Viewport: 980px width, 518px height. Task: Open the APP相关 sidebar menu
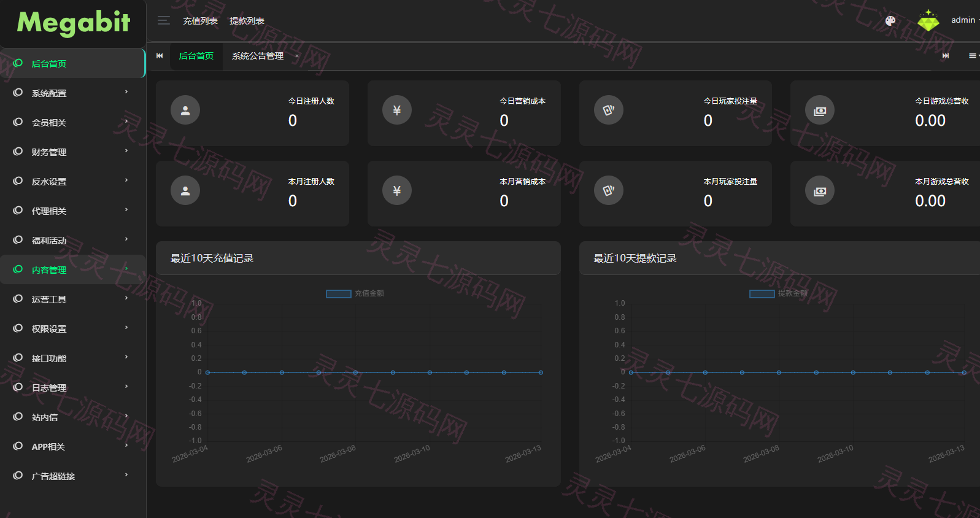[72, 446]
